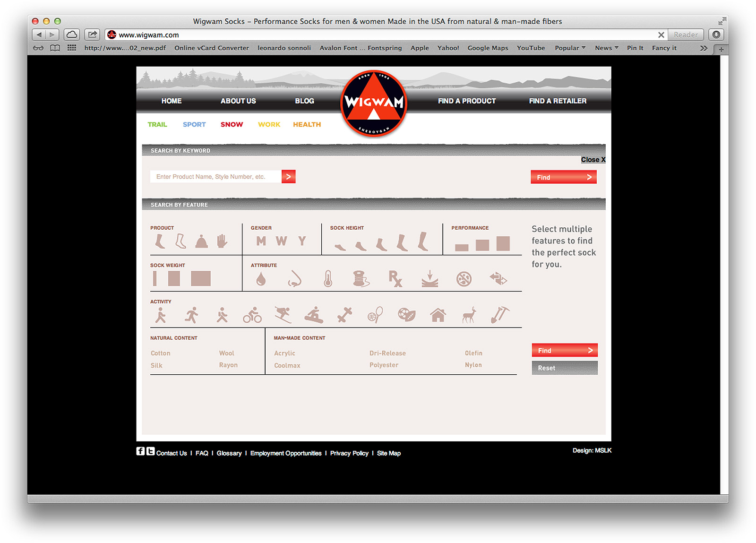Image resolution: width=756 pixels, height=543 pixels.
Task: Pick the snowboarding activity icon
Action: (314, 315)
